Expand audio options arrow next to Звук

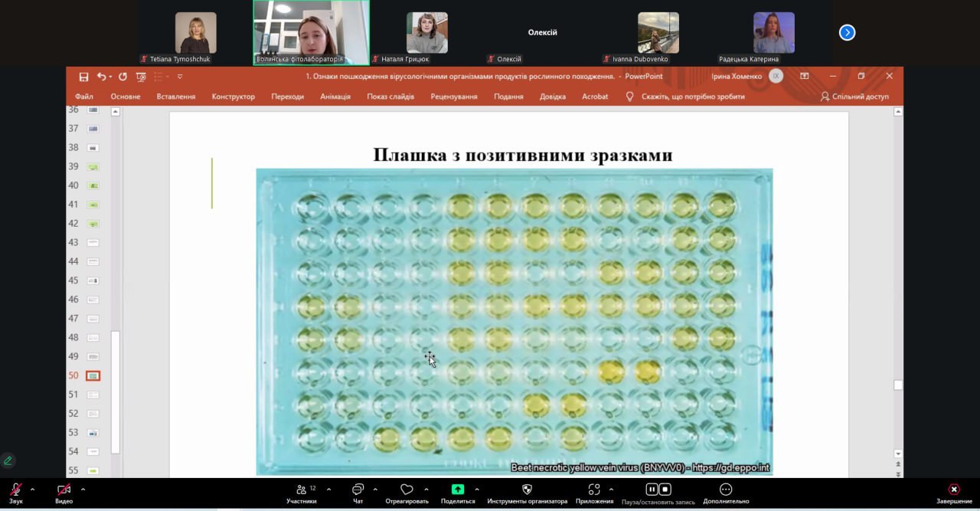32,489
